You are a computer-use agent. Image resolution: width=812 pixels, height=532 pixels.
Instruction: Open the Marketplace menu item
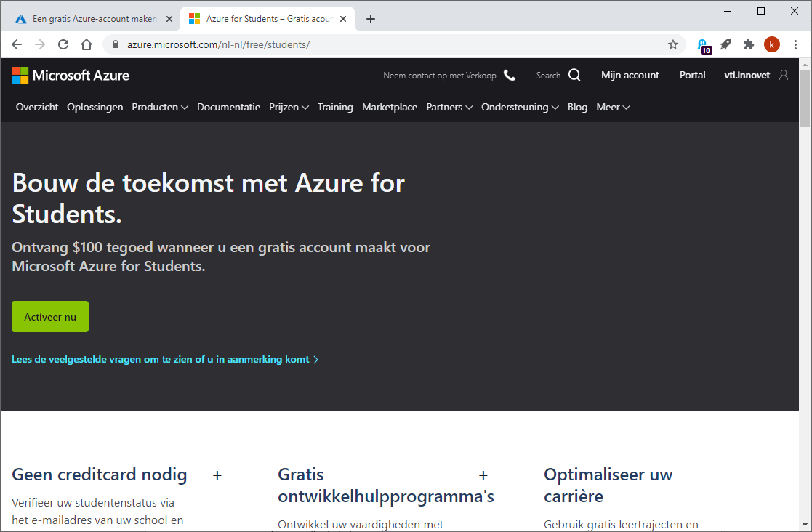(390, 107)
